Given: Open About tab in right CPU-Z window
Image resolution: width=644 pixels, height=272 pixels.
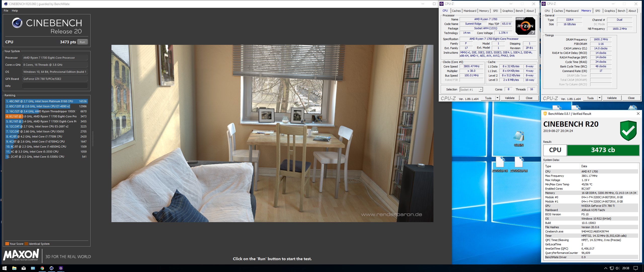Looking at the screenshot, I should [632, 11].
